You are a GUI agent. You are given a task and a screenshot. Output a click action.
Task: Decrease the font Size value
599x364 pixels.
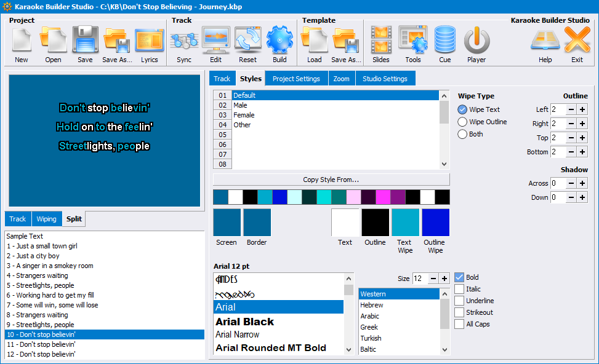[433, 279]
